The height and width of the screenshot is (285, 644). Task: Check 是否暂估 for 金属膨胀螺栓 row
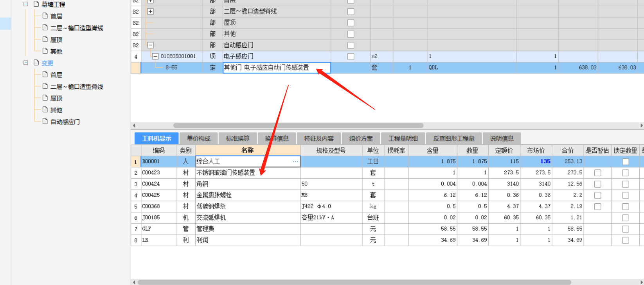pos(597,195)
